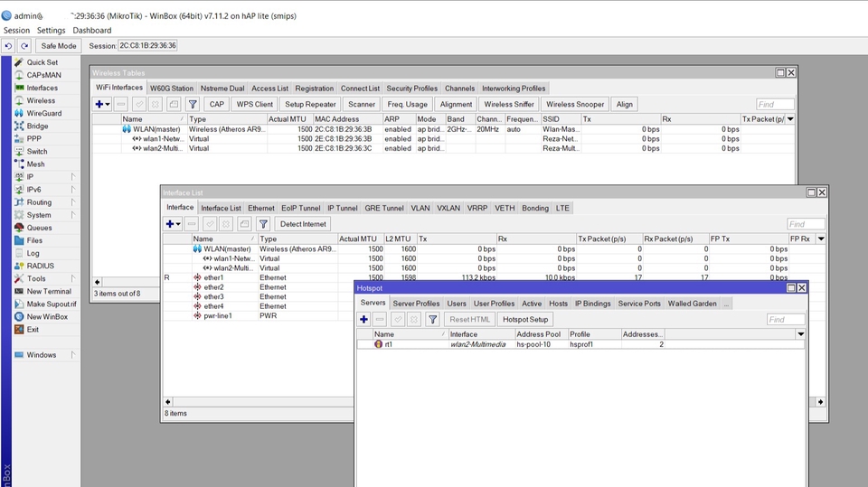Toggle Safe Mode button

tap(59, 46)
